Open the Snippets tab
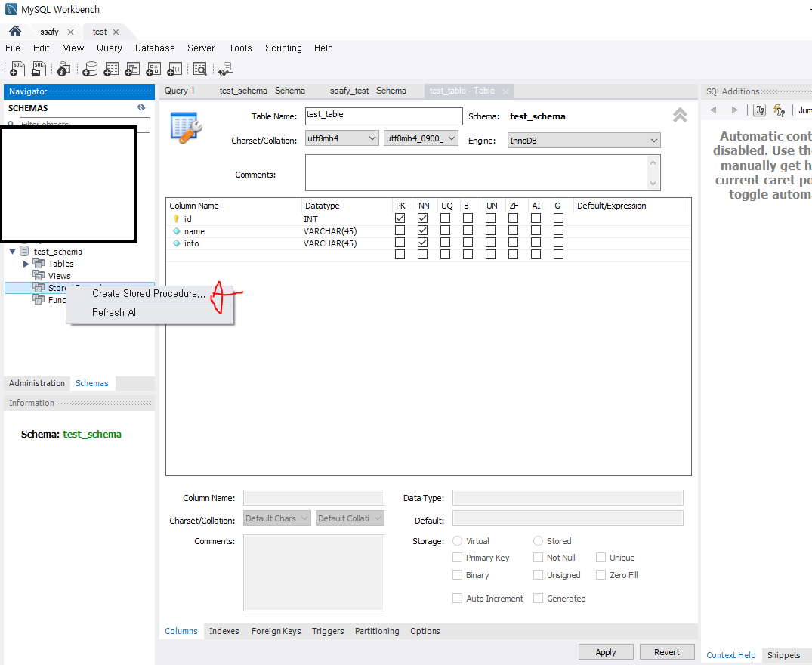Image resolution: width=812 pixels, height=665 pixels. coord(783,655)
